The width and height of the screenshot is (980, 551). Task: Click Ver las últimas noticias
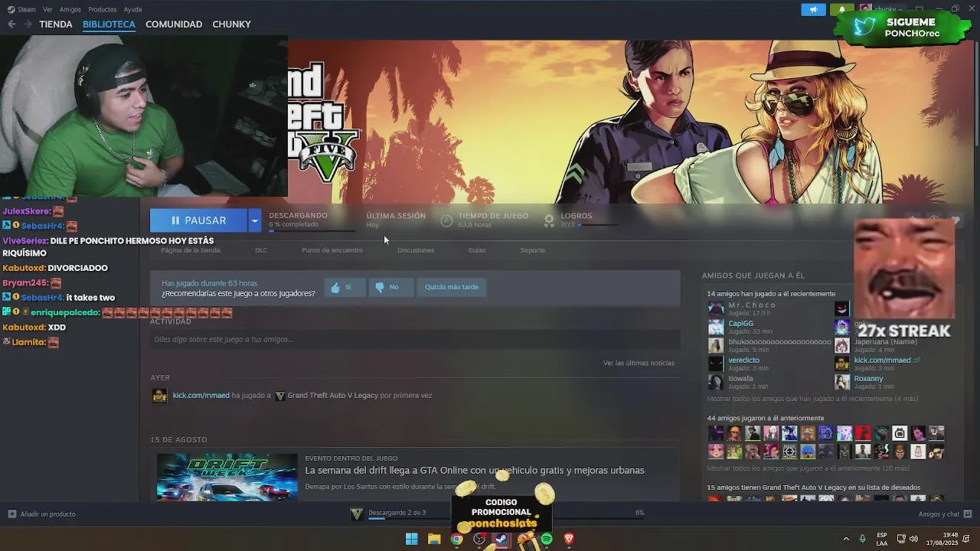pyautogui.click(x=639, y=363)
